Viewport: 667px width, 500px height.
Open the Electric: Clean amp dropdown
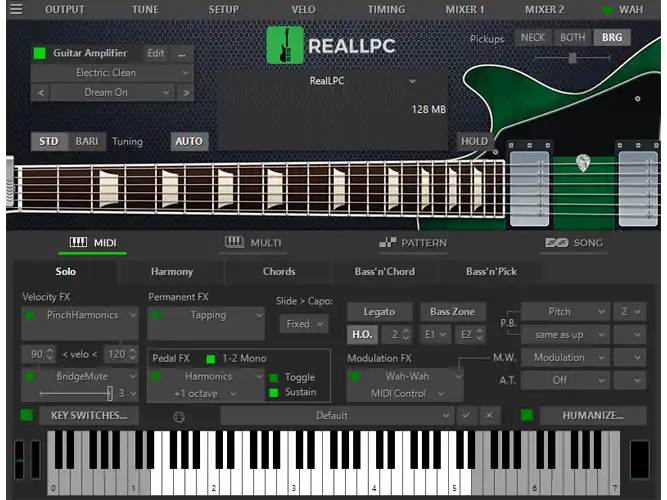(112, 73)
